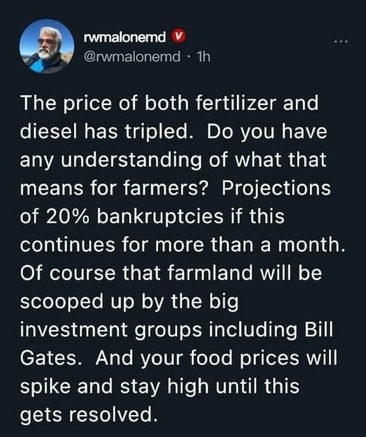Click the line 'scooped up by the big'
This screenshot has height=437, width=366.
pyautogui.click(x=129, y=302)
